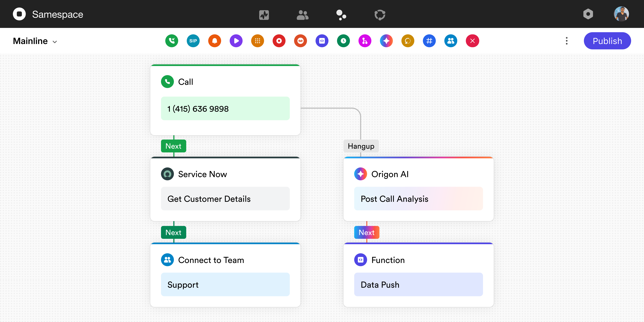Viewport: 644px width, 322px height.
Task: Add a Connect to Team node
Action: click(x=451, y=41)
